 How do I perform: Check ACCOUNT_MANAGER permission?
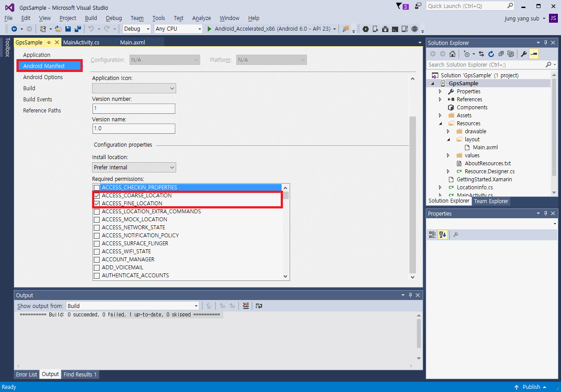pos(97,260)
